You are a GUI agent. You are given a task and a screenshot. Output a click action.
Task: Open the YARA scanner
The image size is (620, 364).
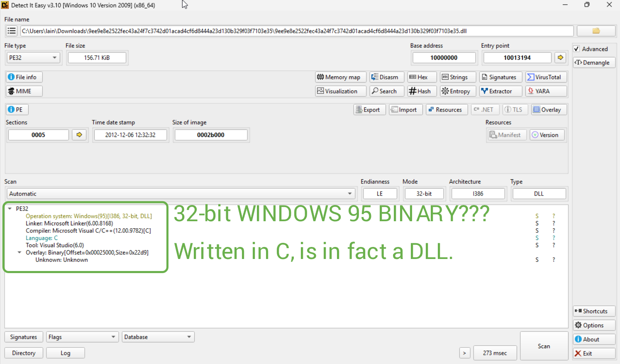tap(546, 91)
